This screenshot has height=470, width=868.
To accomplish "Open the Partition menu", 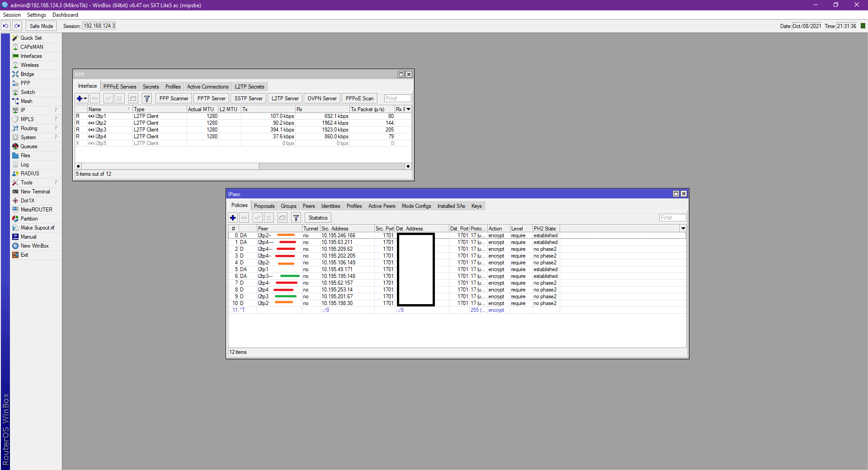I will [x=29, y=219].
